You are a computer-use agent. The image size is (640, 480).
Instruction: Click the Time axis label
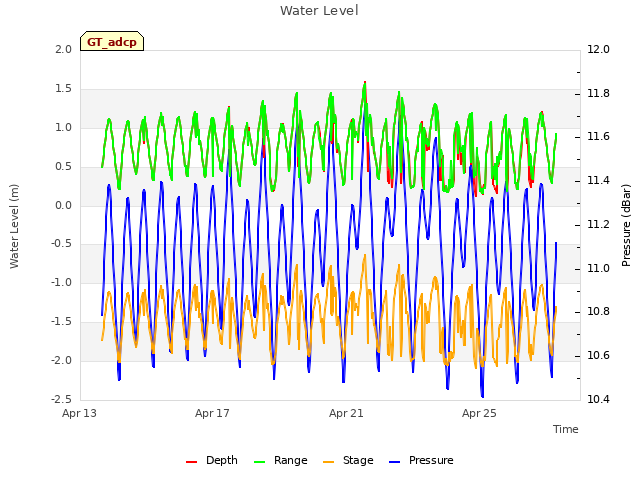[566, 429]
